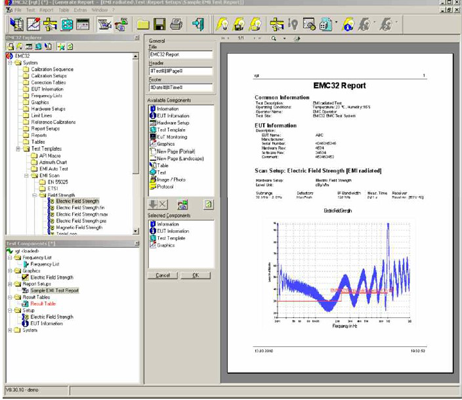Click the dark window-panel toolbar icon
Screen dimensions: 462x400
(83, 25)
